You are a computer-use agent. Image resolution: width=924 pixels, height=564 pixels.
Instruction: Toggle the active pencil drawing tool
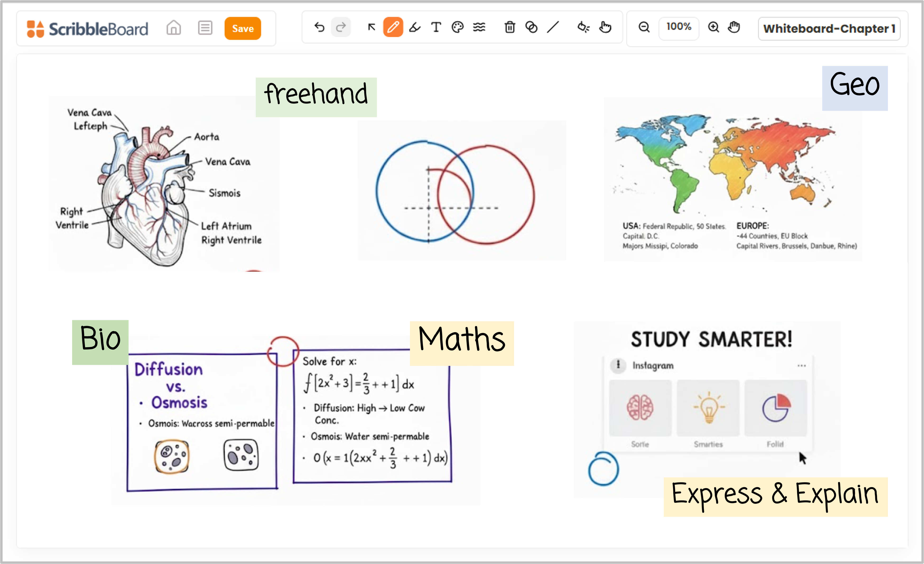[x=393, y=27]
